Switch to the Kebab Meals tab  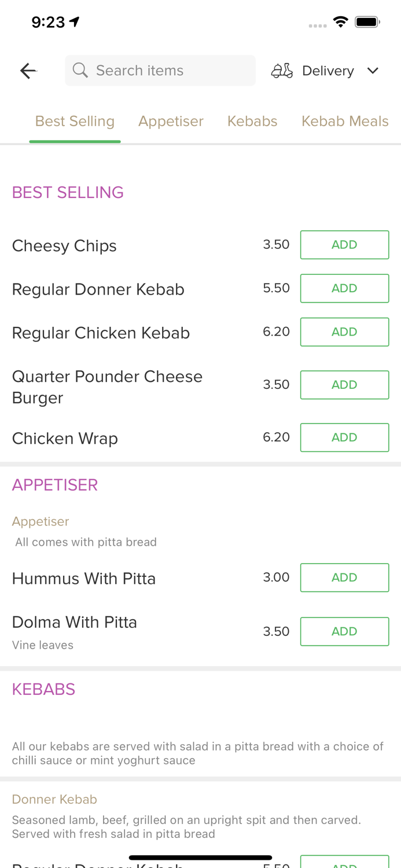click(345, 121)
